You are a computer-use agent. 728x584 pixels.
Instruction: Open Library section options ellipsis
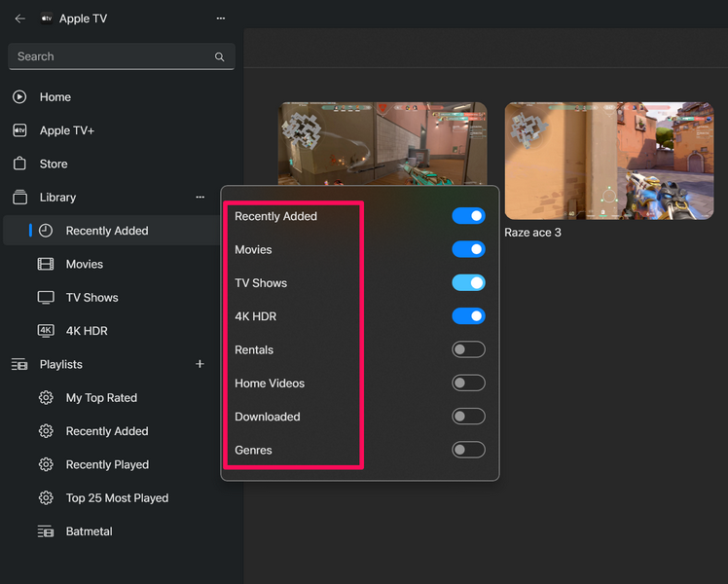(200, 198)
